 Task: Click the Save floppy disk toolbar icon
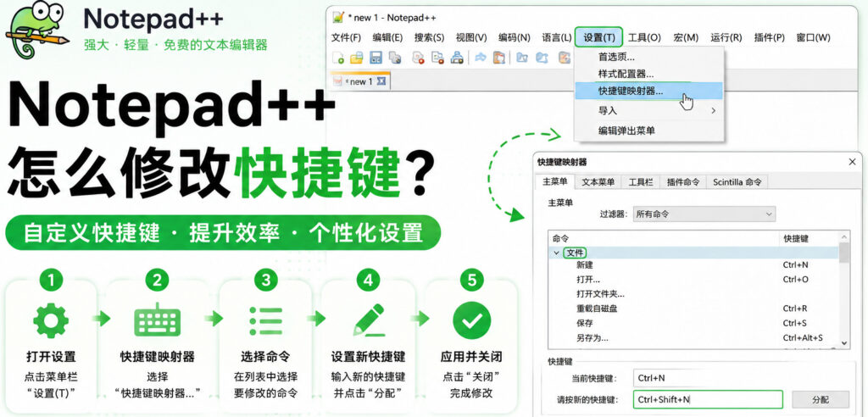pos(376,57)
